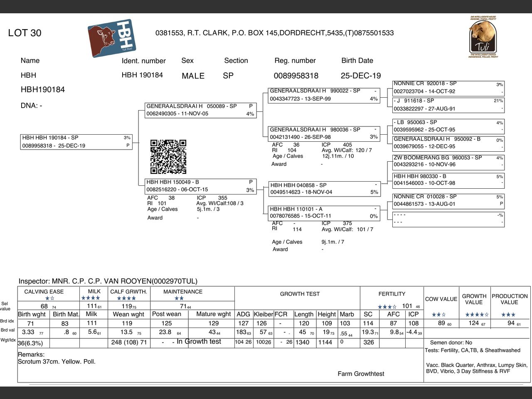
Task: Click the FERTILITY section header
Action: (x=392, y=294)
